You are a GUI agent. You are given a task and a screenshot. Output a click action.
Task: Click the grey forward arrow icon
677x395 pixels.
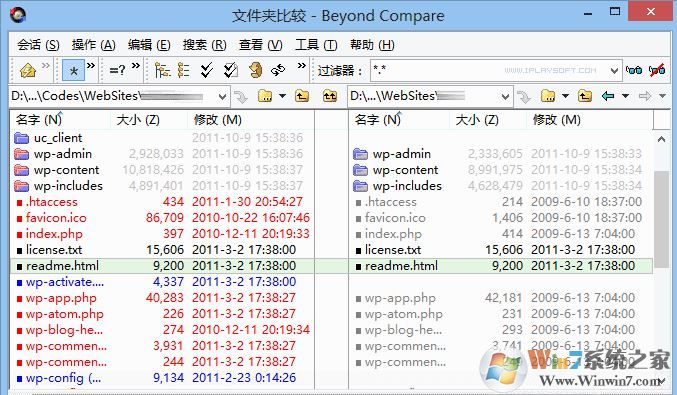click(645, 96)
